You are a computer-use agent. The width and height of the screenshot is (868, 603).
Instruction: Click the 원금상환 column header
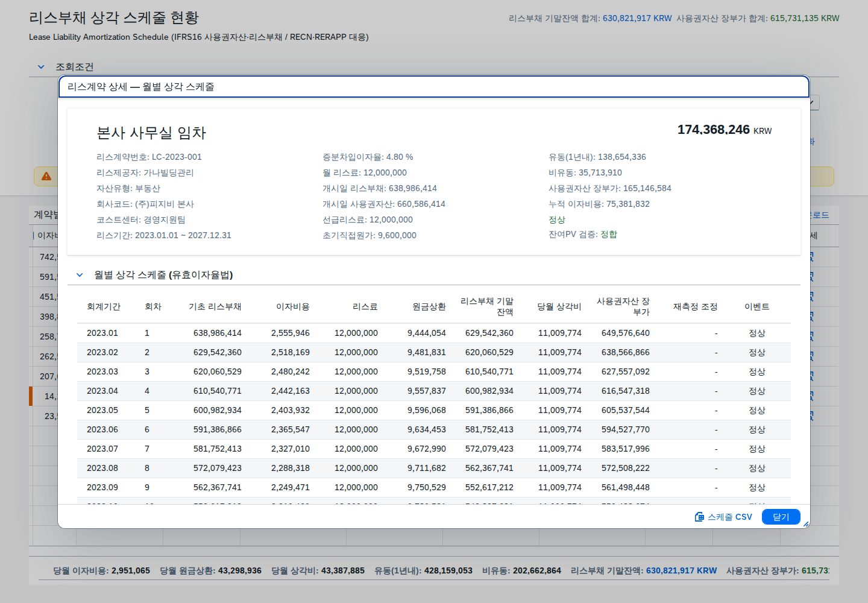point(429,306)
